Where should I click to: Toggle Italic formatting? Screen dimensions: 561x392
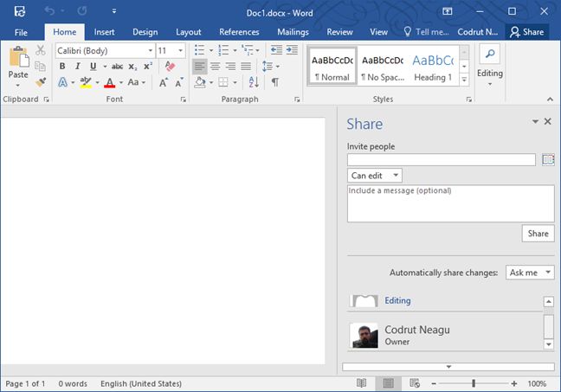click(78, 66)
